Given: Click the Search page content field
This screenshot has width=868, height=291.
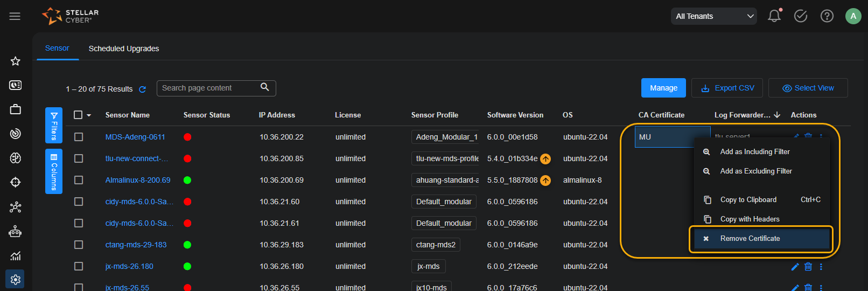Looking at the screenshot, I should pos(210,88).
